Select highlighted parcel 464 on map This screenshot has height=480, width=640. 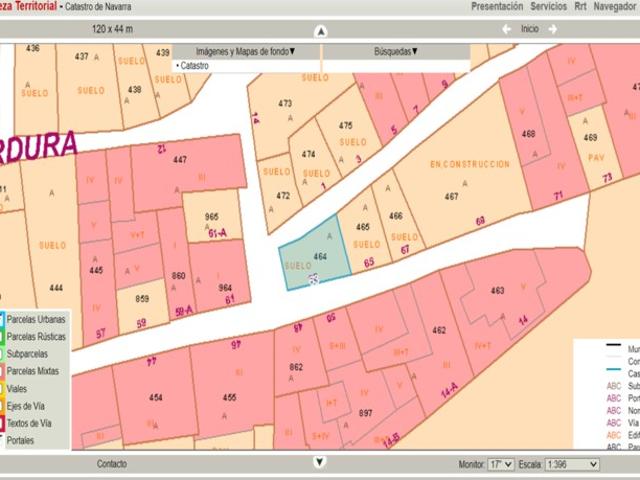[318, 252]
